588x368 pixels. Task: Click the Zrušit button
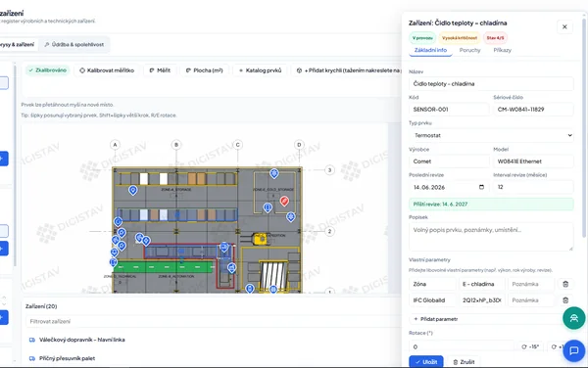point(464,362)
